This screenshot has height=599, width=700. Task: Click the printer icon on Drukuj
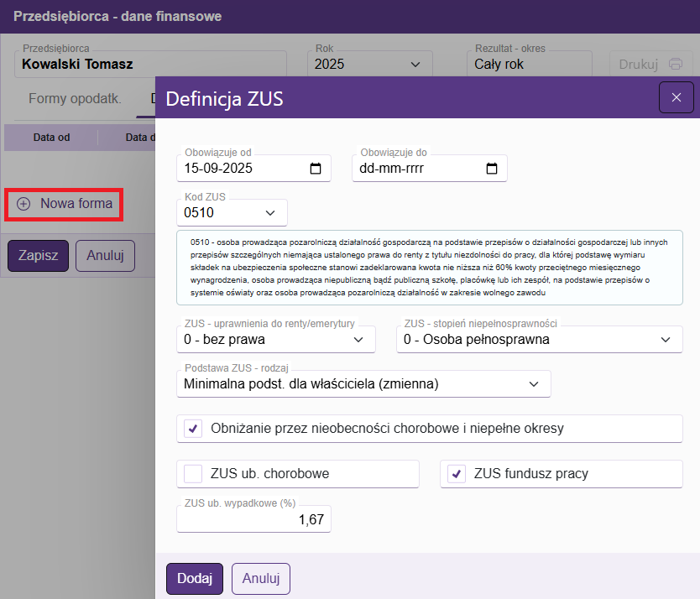(x=675, y=64)
